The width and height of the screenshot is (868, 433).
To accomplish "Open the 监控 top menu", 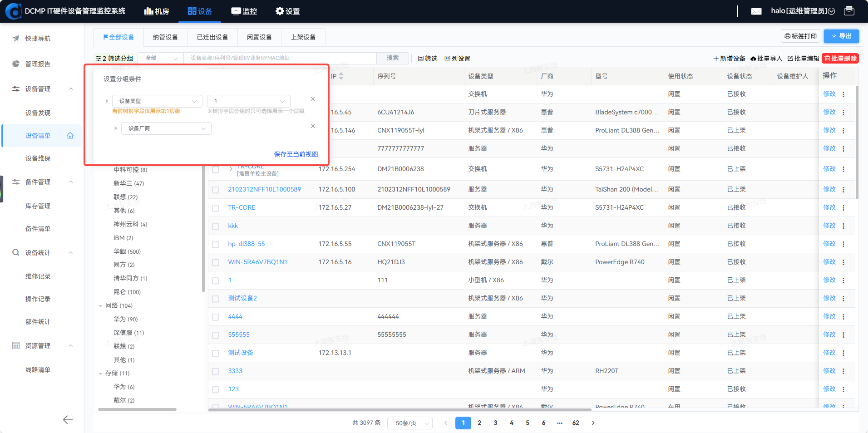I will tap(244, 11).
